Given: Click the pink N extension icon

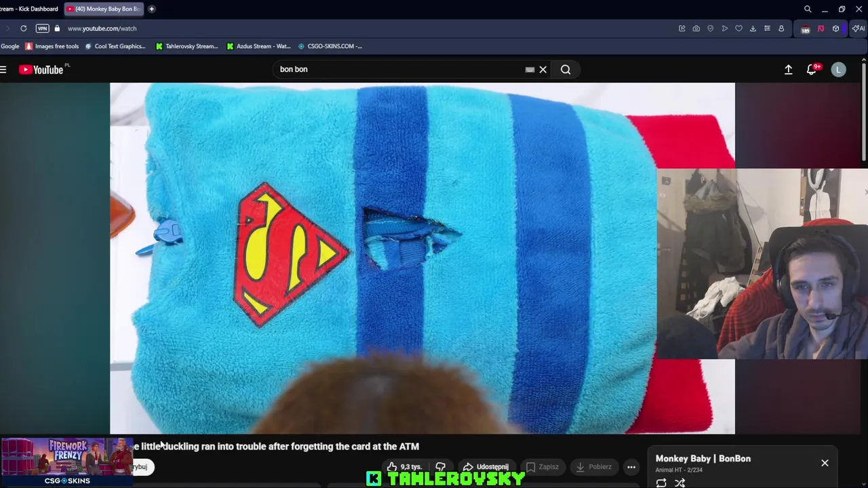Looking at the screenshot, I should 821,28.
